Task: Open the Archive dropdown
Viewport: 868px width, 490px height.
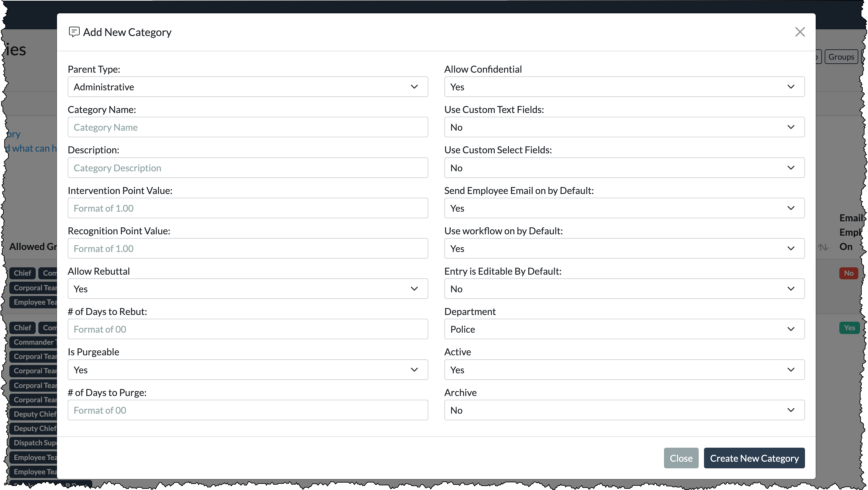Action: pos(624,410)
